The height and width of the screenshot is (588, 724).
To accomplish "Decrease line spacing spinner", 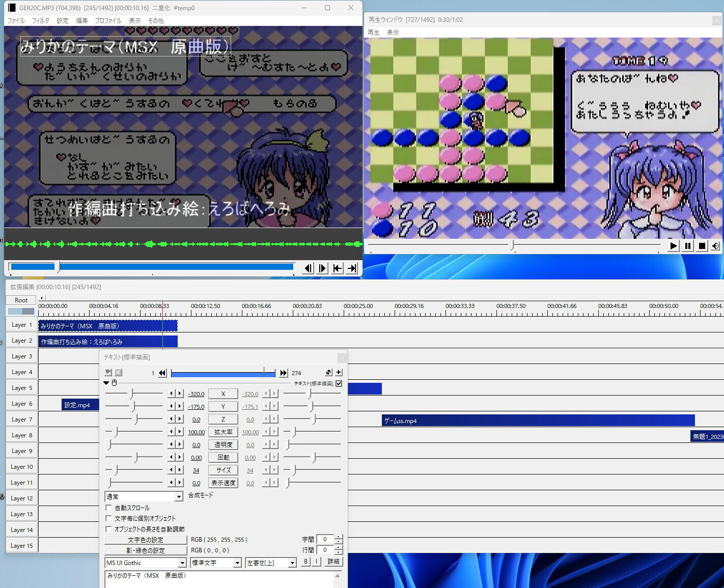I will point(339,552).
